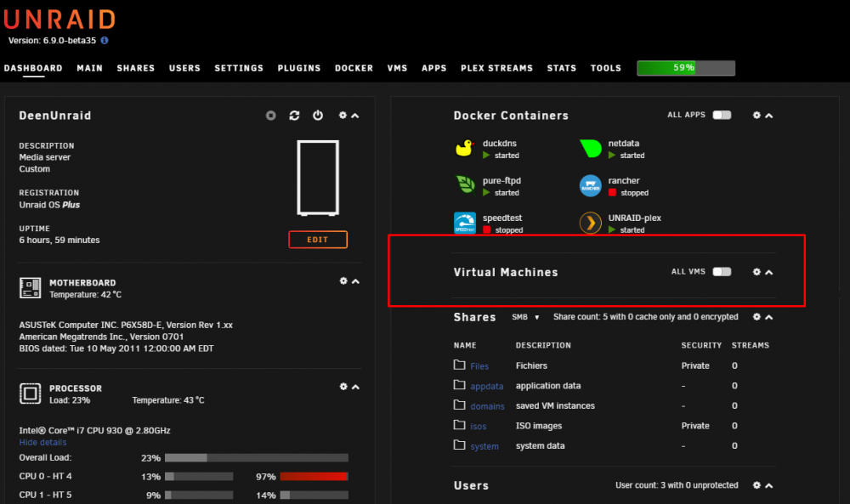Toggle the ALL VMS switch

(x=722, y=271)
